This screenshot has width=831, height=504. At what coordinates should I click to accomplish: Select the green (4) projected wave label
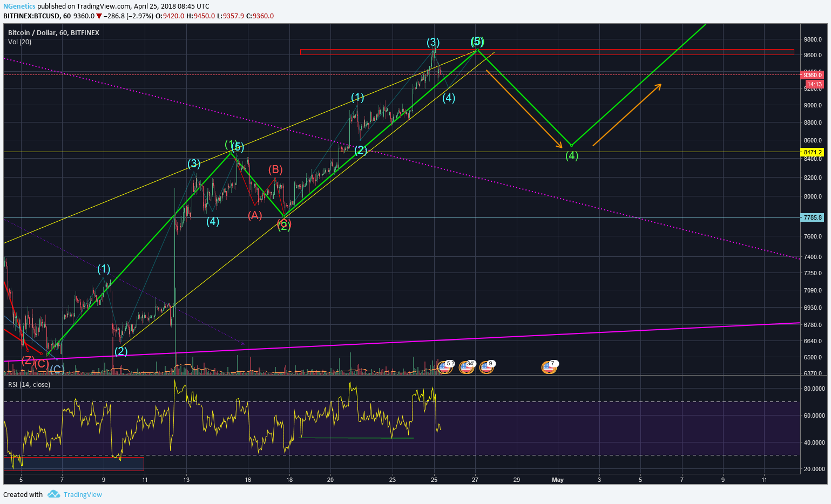(572, 156)
